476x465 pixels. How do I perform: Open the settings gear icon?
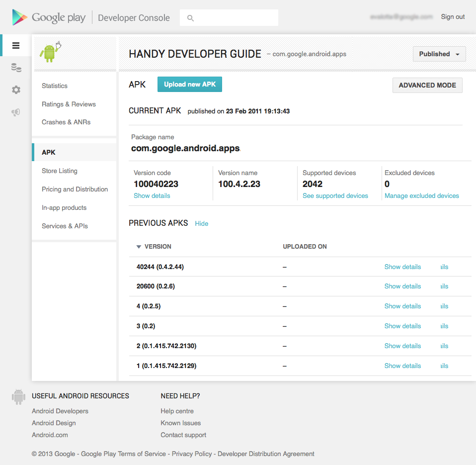(x=16, y=90)
